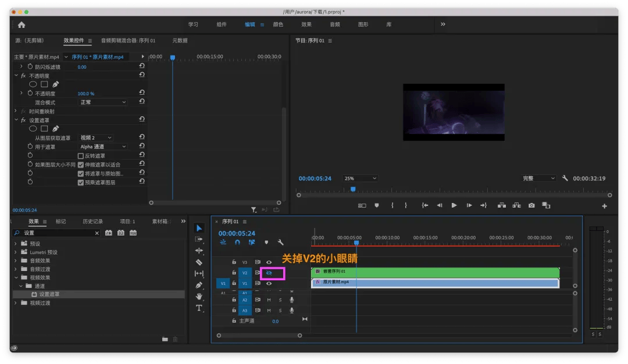Create new custom bin in Effects panel

[165, 339]
